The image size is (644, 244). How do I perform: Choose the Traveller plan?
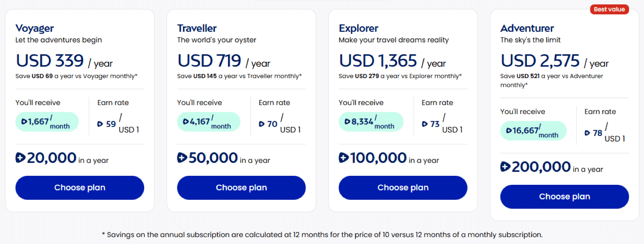point(241,188)
